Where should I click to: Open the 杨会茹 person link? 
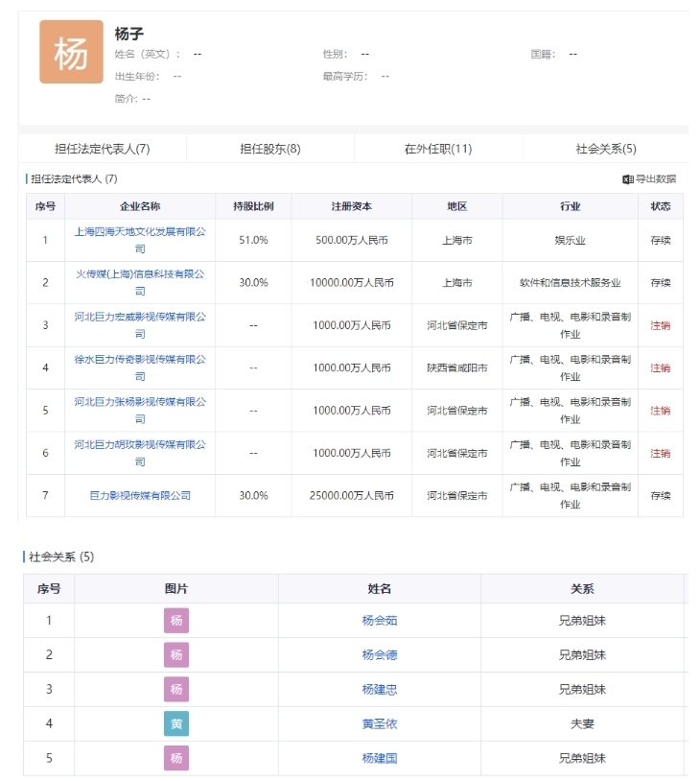click(380, 621)
